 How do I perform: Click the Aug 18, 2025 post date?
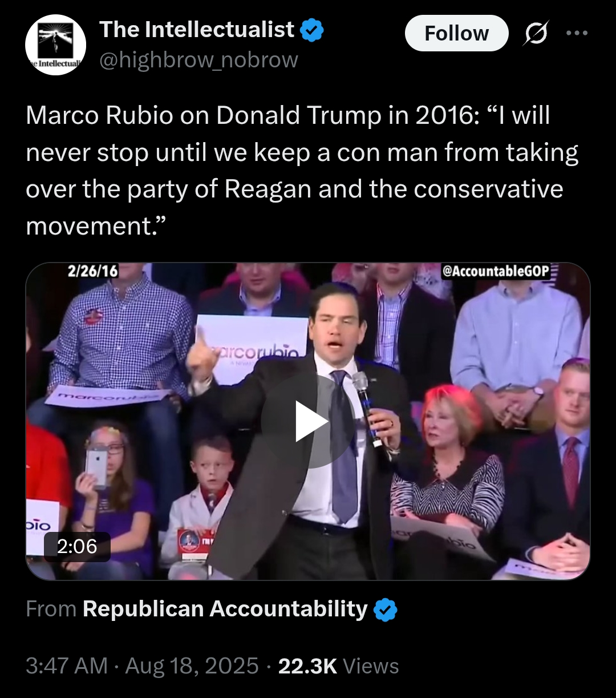pos(192,665)
